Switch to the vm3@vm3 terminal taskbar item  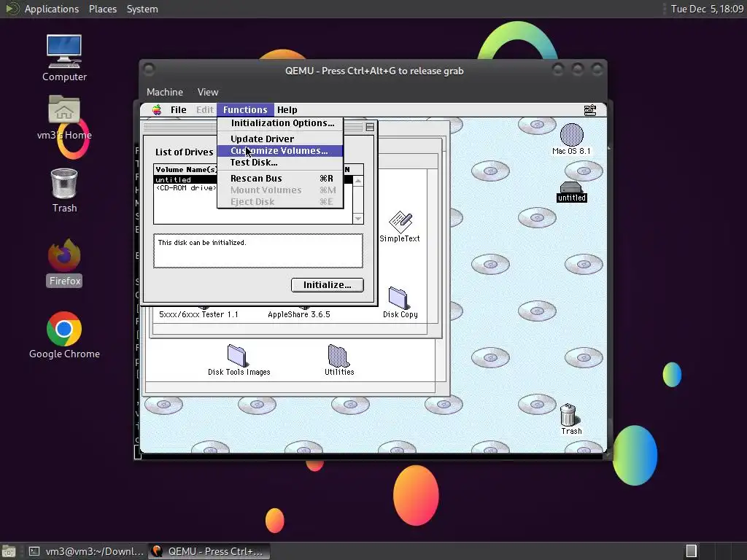pyautogui.click(x=86, y=551)
